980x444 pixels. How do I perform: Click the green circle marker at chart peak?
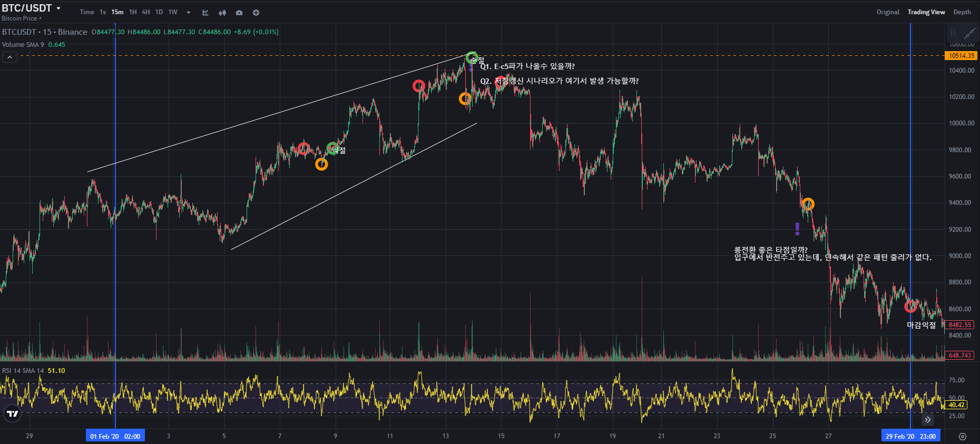(472, 57)
